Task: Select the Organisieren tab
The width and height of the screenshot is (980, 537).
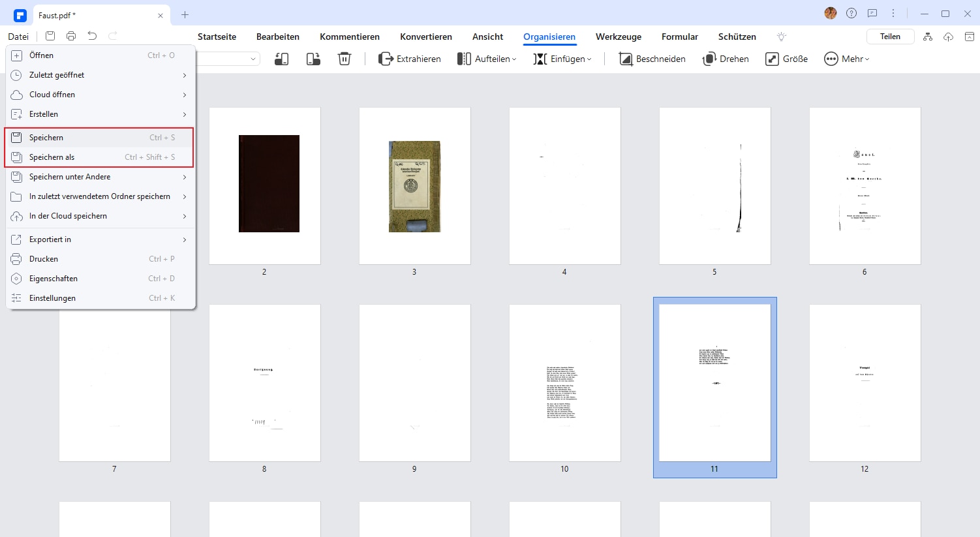Action: tap(549, 37)
